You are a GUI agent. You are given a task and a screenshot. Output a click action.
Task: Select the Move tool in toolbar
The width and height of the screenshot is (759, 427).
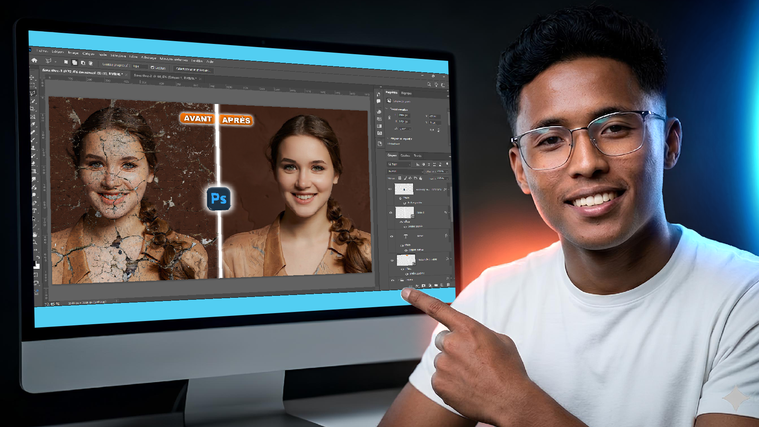tap(32, 77)
